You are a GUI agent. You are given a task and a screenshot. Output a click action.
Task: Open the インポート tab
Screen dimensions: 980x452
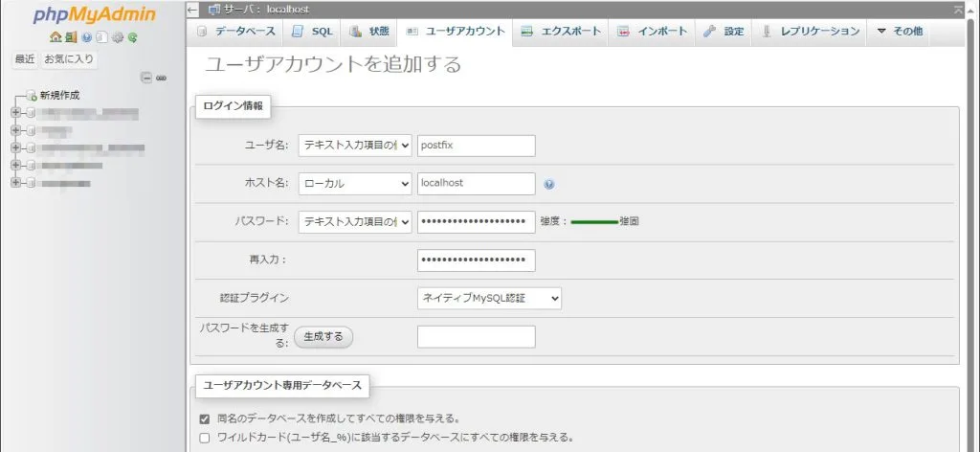coord(653,32)
